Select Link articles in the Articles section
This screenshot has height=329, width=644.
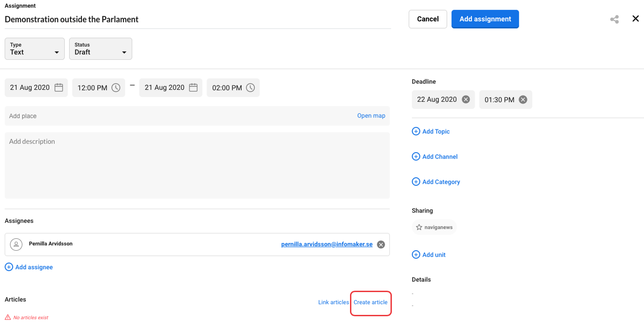click(x=334, y=302)
